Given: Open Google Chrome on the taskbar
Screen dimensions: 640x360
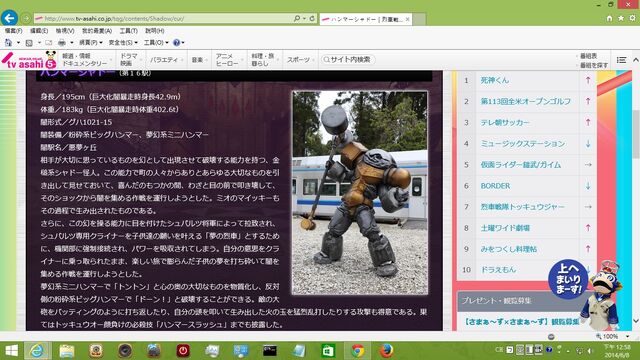Looking at the screenshot, I should (358, 351).
